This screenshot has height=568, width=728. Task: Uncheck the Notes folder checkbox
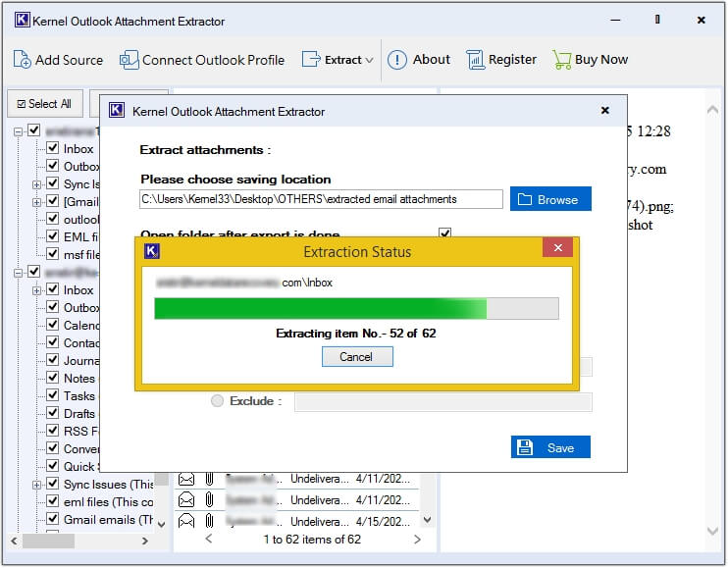click(x=52, y=378)
